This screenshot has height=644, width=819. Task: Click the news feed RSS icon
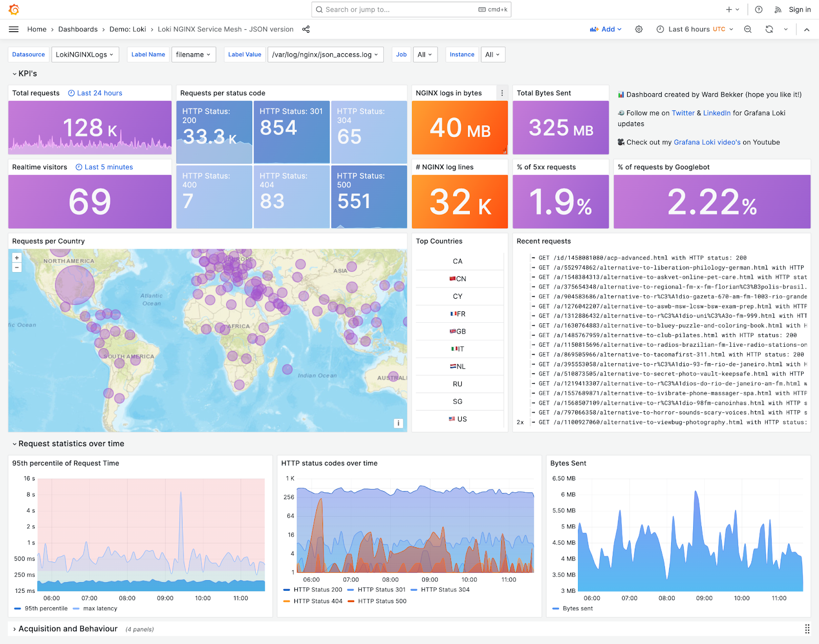[x=778, y=9]
